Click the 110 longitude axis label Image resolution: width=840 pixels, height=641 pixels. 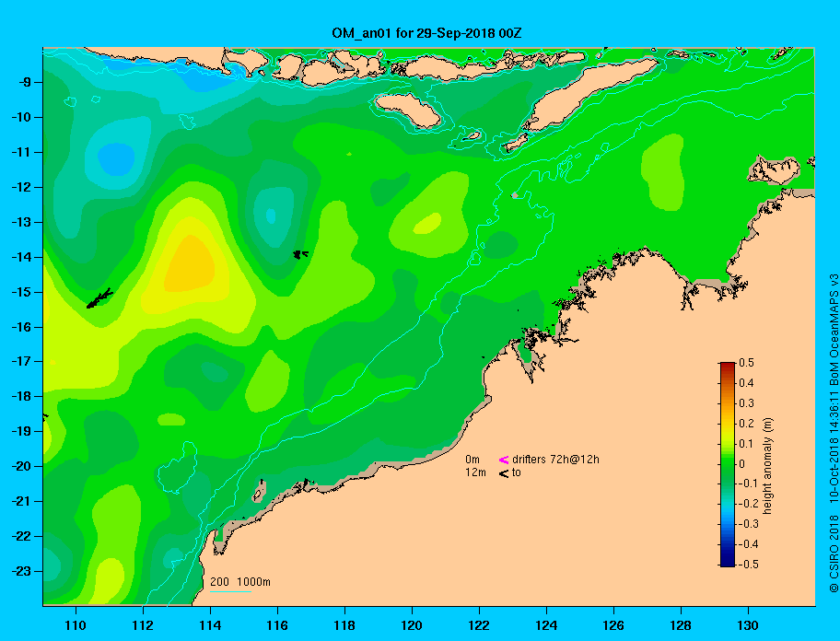click(x=76, y=625)
